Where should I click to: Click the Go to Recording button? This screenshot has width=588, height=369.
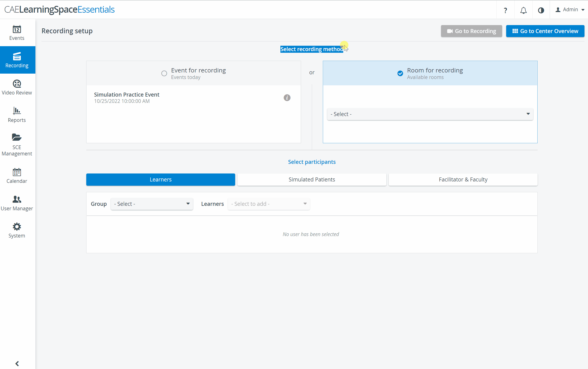471,31
